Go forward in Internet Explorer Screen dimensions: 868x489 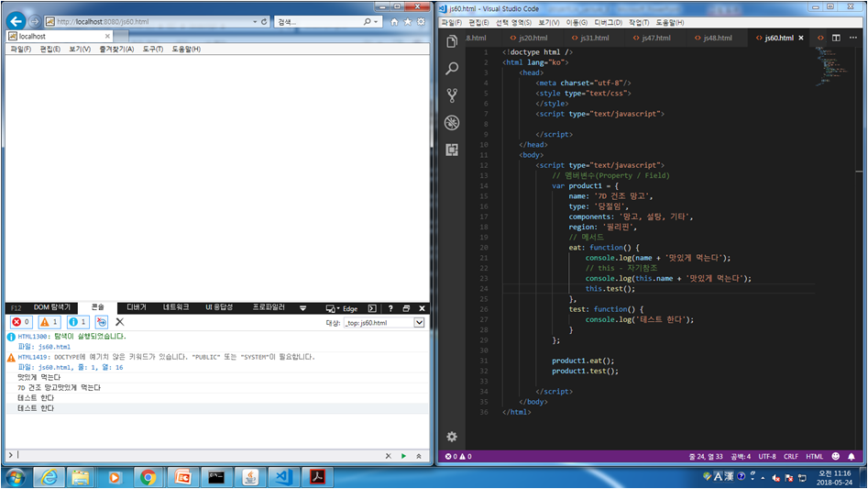(34, 22)
